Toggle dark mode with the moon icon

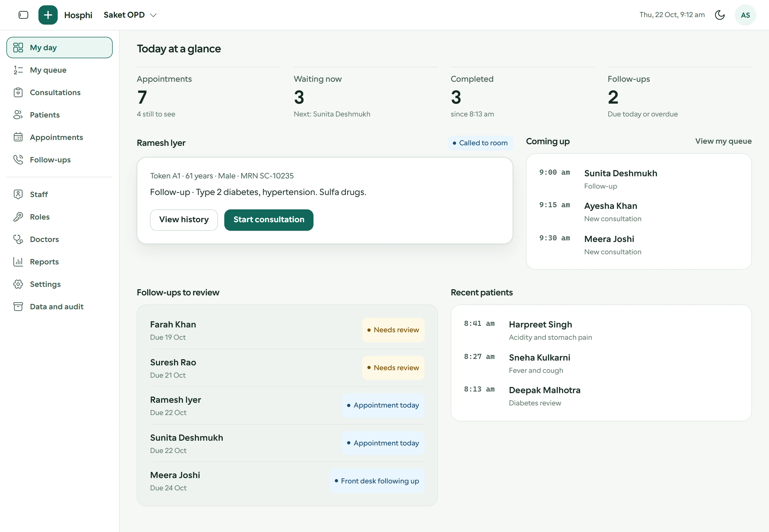[x=720, y=15]
